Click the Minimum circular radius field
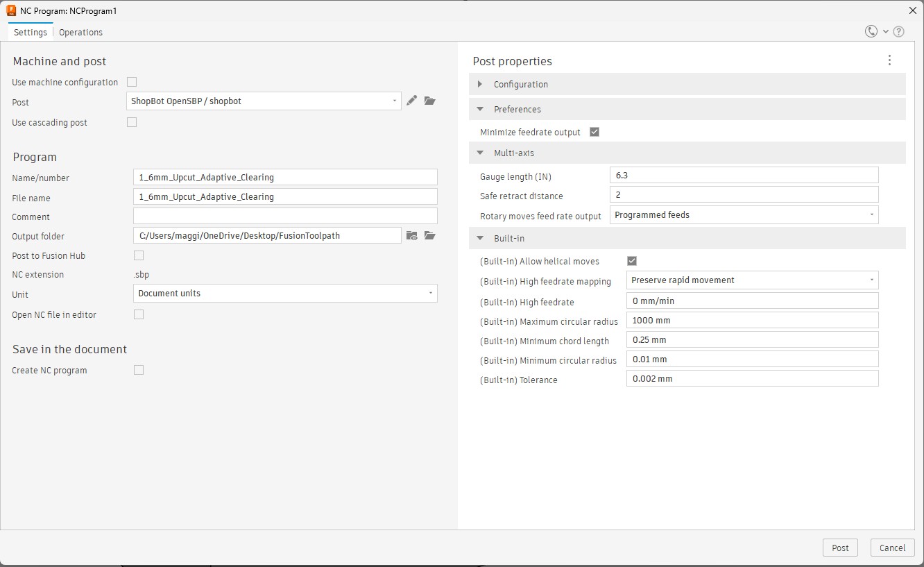The height and width of the screenshot is (567, 924). point(753,359)
